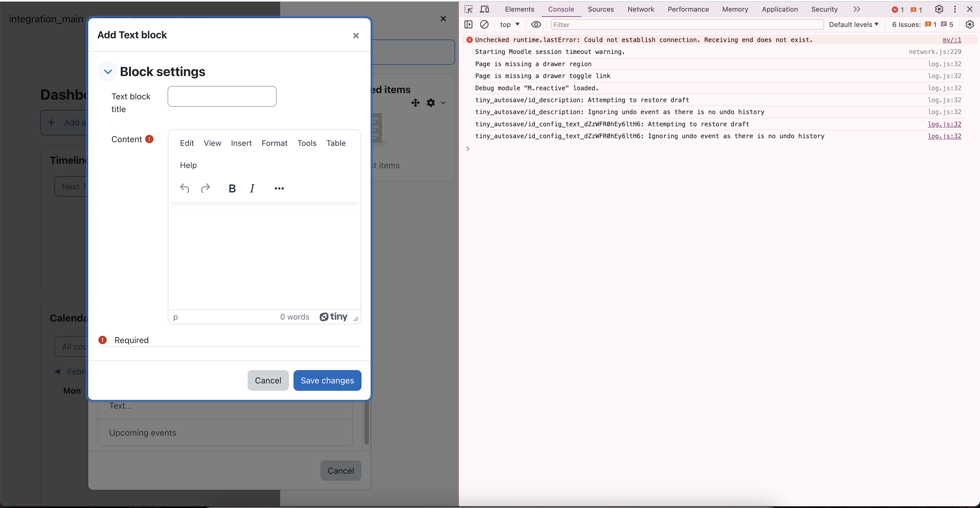The image size is (980, 508).
Task: Click the console Filter input
Action: click(687, 25)
